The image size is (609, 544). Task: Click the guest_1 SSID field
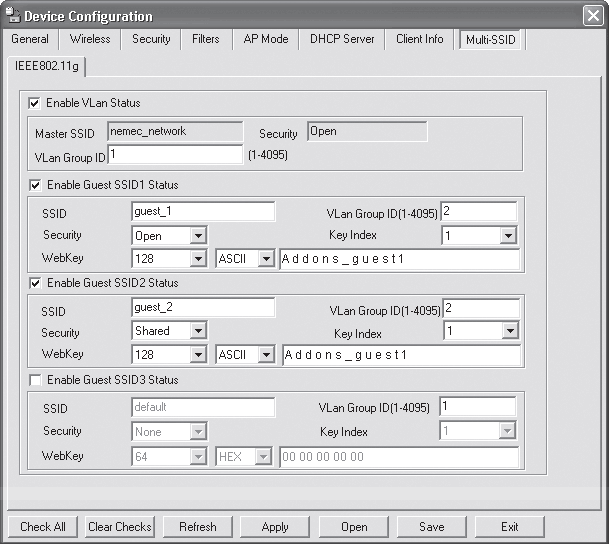coord(203,211)
